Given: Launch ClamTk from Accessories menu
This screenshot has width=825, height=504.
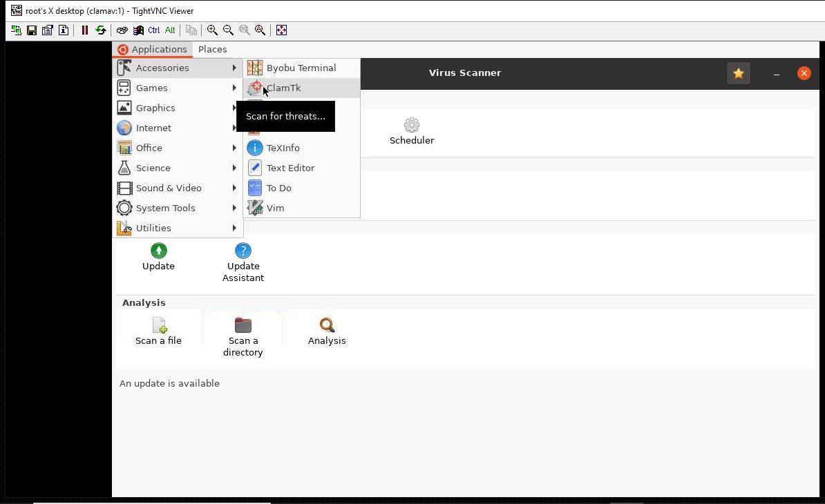Looking at the screenshot, I should [x=283, y=88].
